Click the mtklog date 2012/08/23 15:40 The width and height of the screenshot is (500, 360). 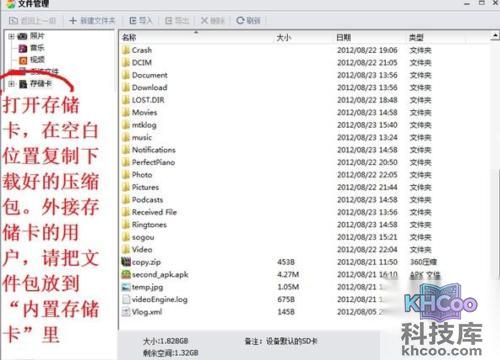point(367,125)
